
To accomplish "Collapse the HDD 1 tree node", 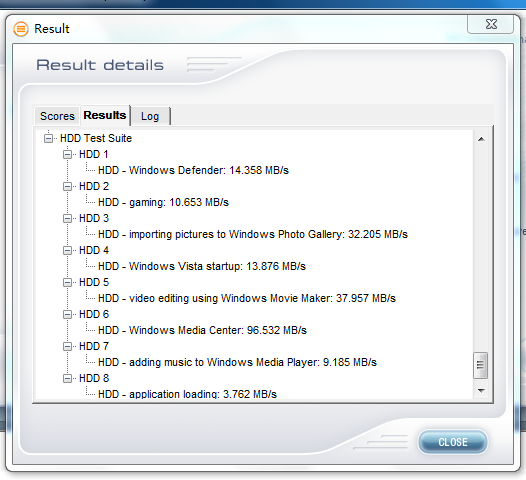I will pyautogui.click(x=67, y=154).
